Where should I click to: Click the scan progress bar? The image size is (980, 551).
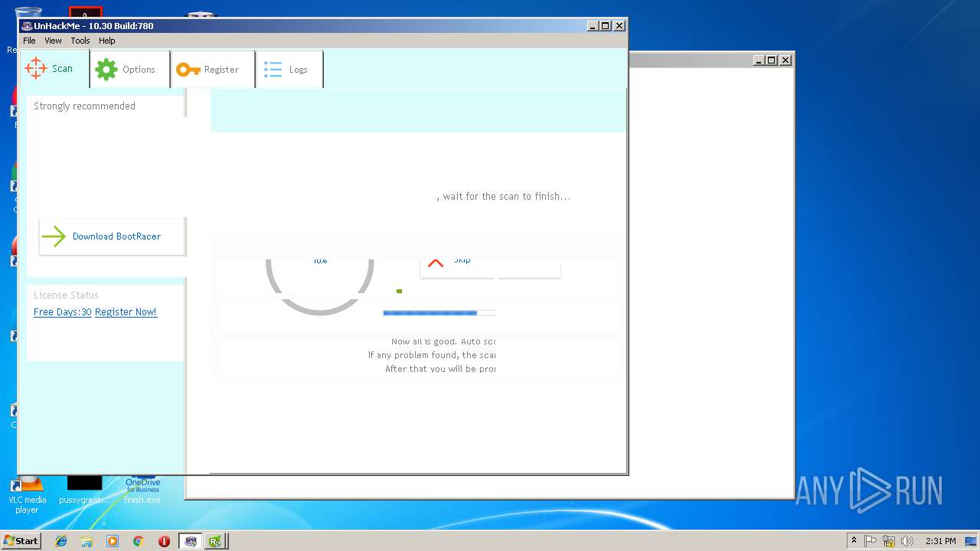(439, 313)
